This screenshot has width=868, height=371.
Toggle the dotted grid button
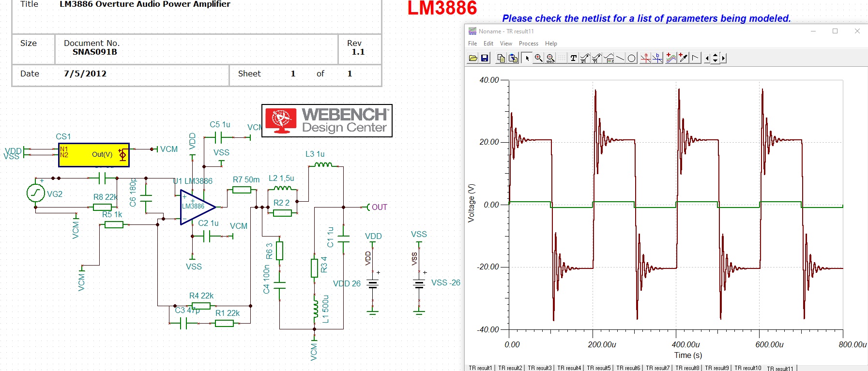pos(562,58)
